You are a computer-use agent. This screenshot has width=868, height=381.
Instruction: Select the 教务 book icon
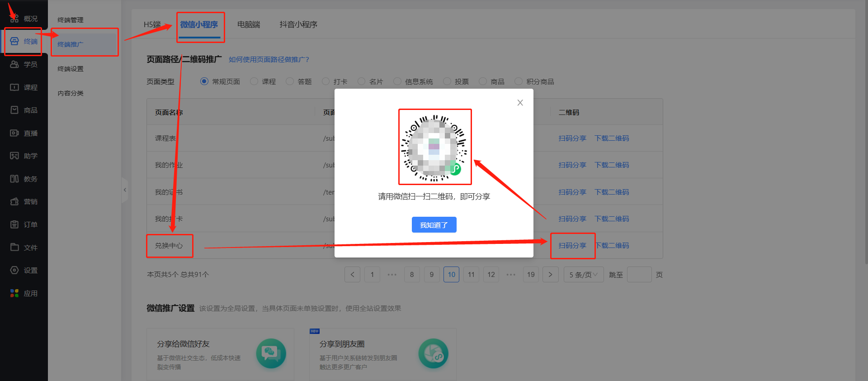click(x=14, y=179)
